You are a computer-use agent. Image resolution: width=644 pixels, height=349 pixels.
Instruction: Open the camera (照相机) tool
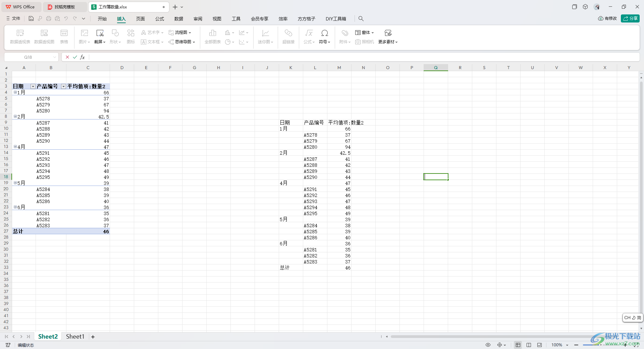pos(365,42)
